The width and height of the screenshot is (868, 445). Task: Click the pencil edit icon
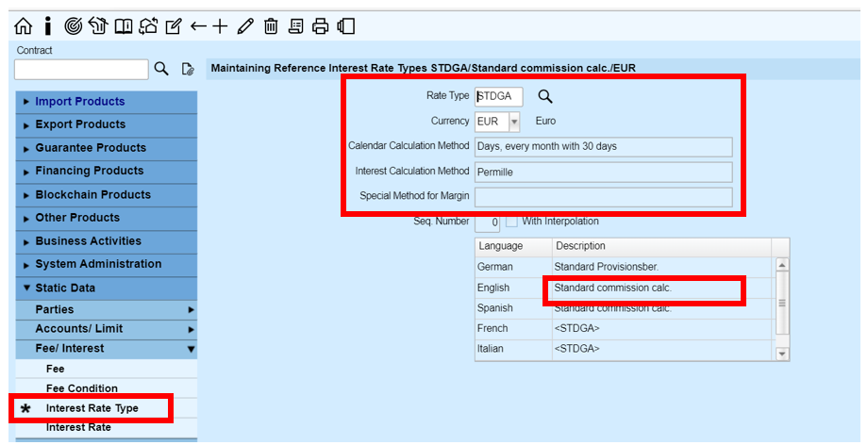[x=245, y=26]
